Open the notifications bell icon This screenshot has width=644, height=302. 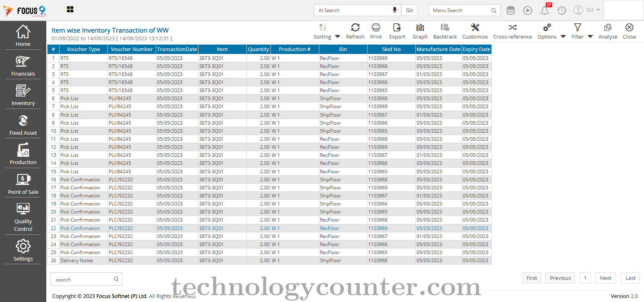coord(545,10)
